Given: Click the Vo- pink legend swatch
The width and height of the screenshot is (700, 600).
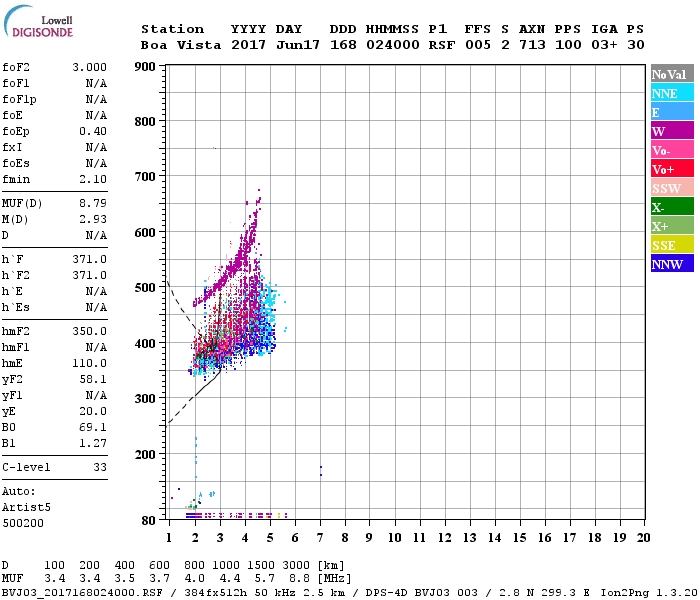Looking at the screenshot, I should pos(672,150).
